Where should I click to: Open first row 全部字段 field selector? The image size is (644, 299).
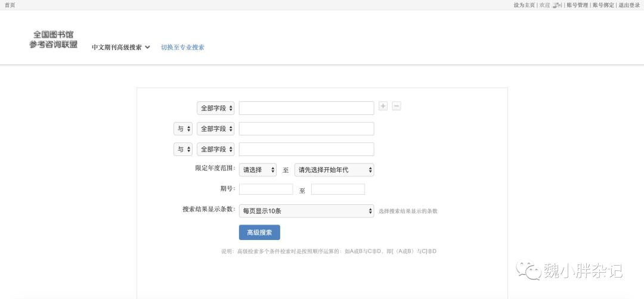click(x=216, y=108)
